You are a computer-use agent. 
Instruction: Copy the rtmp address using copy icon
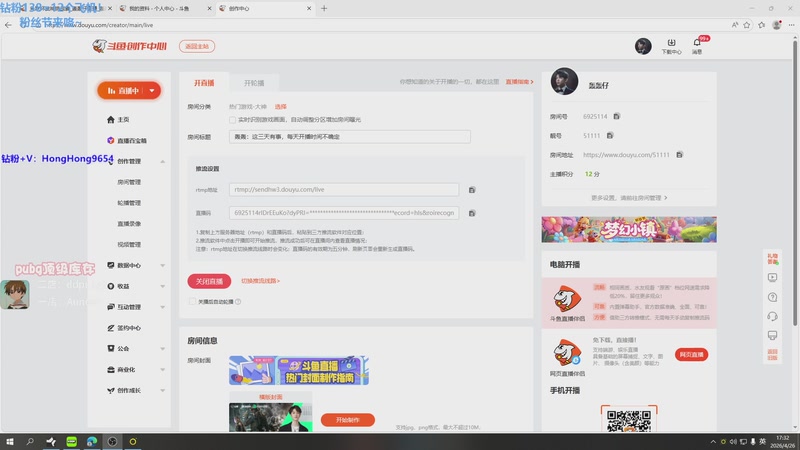pos(472,189)
